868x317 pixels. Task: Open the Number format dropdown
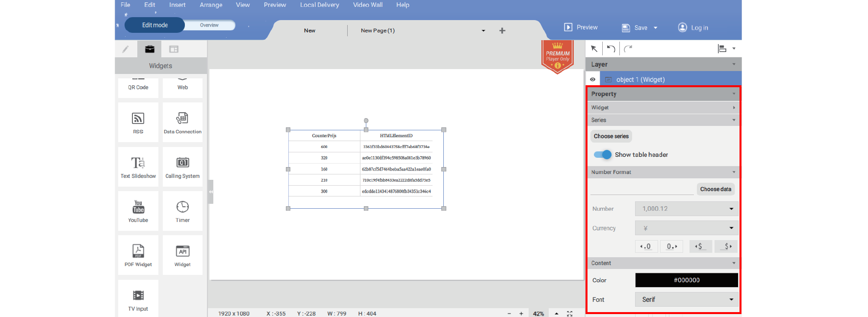(x=686, y=209)
